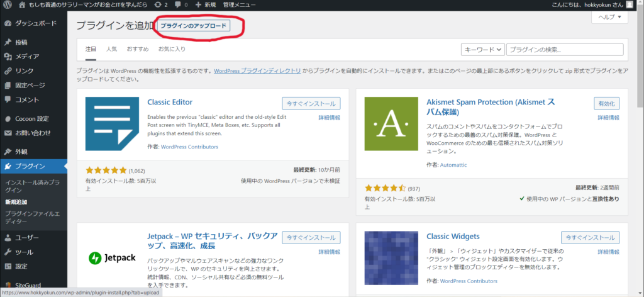Open お問い合わせ mail icon in sidebar
The image size is (644, 297).
[8, 133]
